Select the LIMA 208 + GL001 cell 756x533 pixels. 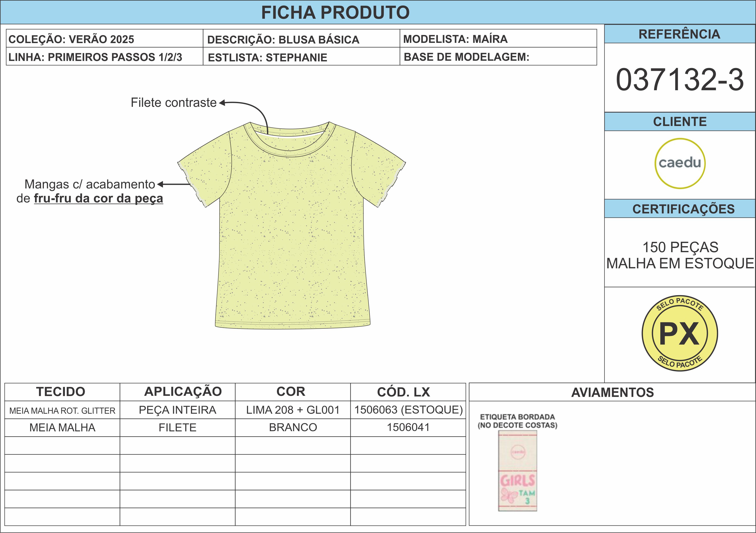(x=293, y=410)
